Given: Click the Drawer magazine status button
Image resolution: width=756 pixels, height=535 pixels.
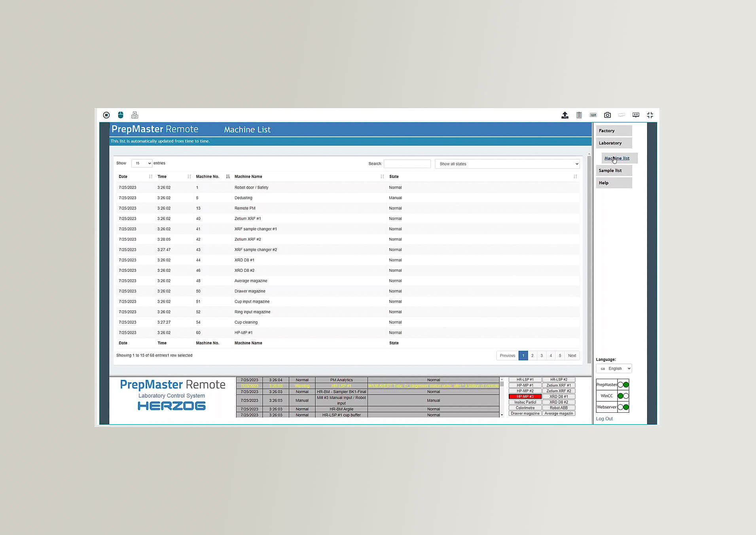Looking at the screenshot, I should (525, 414).
